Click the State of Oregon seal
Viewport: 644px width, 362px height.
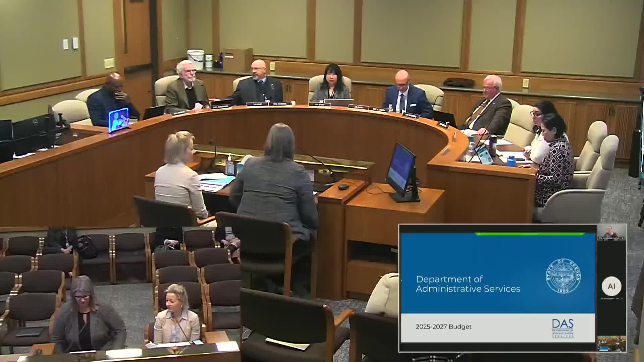click(x=563, y=276)
